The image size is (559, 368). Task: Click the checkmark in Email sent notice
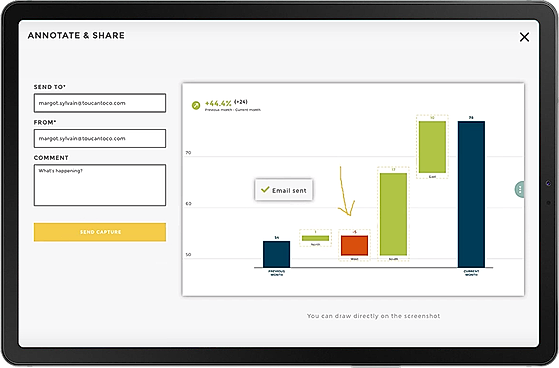[x=265, y=190]
